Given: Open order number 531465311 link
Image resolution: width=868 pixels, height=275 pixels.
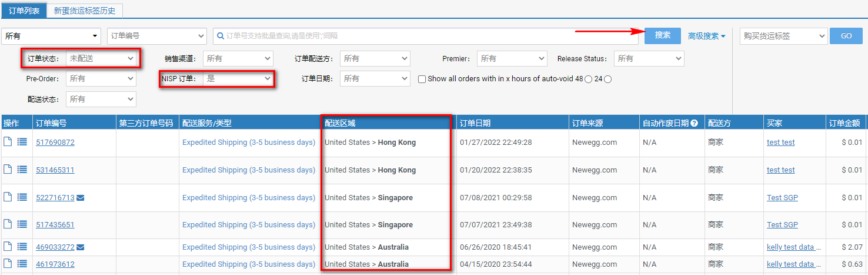Looking at the screenshot, I should click(x=55, y=170).
